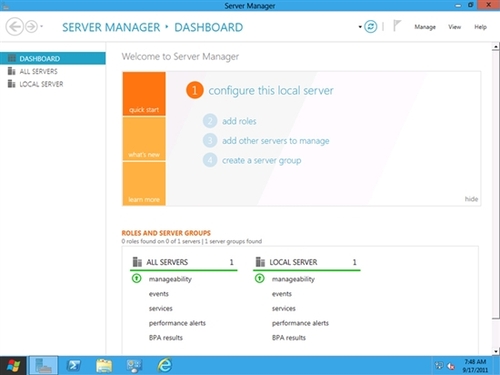Click Server Manager taskbar icon
This screenshot has width=500, height=375.
(x=44, y=365)
